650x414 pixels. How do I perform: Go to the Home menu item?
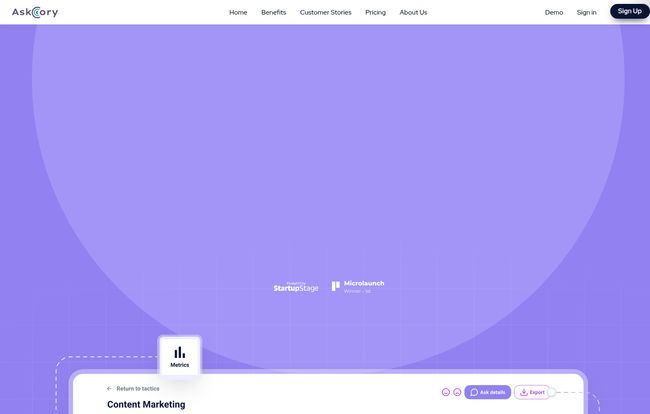238,12
